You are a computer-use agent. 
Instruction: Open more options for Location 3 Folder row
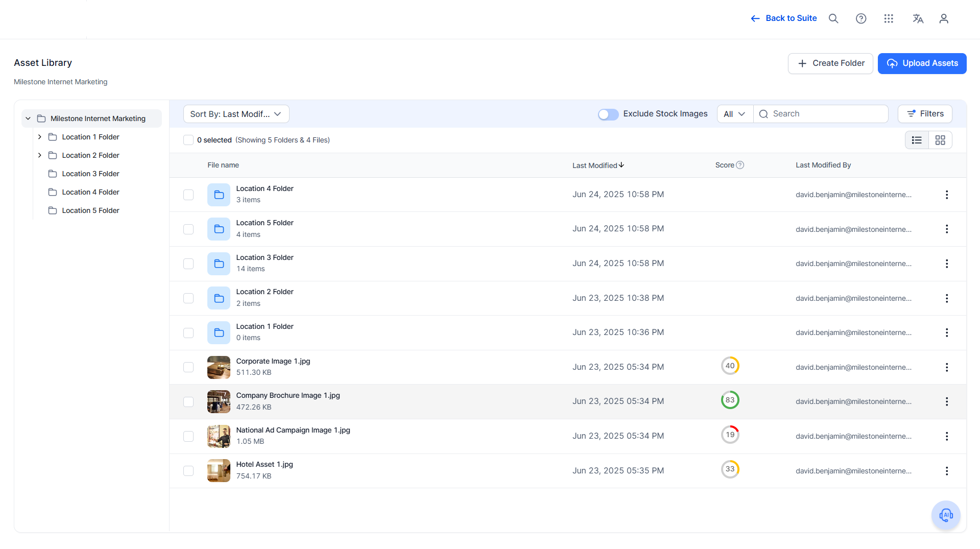click(x=947, y=264)
